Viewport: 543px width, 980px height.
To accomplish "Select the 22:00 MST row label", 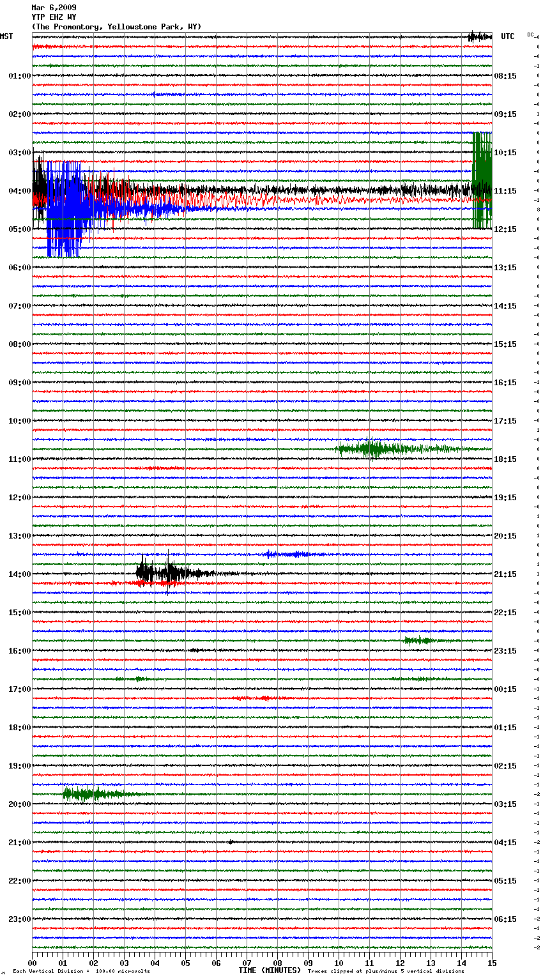I will [x=19, y=881].
